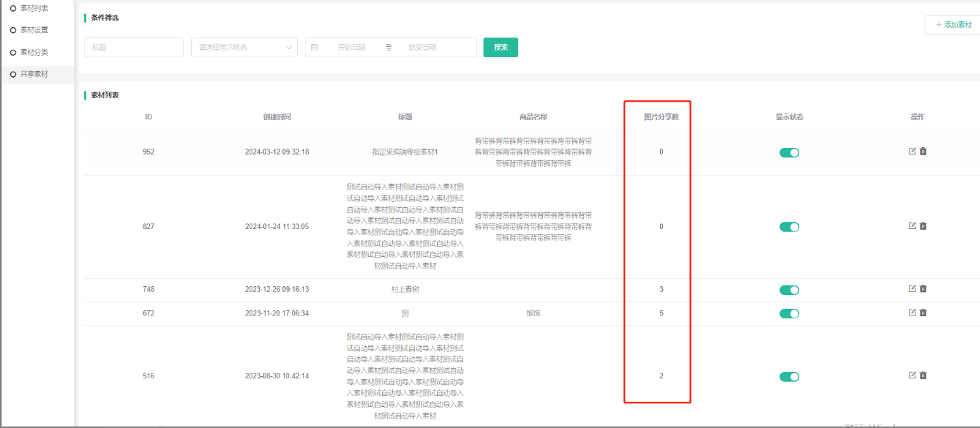The height and width of the screenshot is (428, 980).
Task: Go to 素材列表 in sidebar
Action: pos(34,8)
